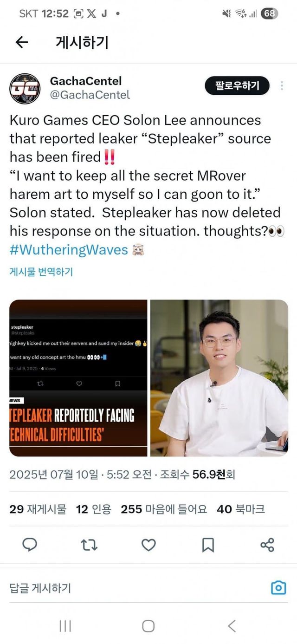This screenshot has height=644, width=297.
Task: Like the post with heart icon
Action: click(x=148, y=545)
